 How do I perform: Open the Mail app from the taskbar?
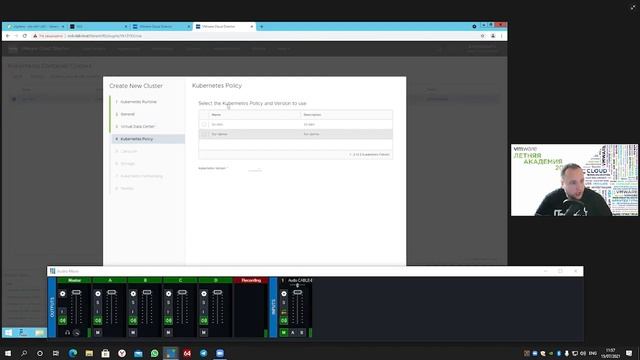(x=138, y=353)
